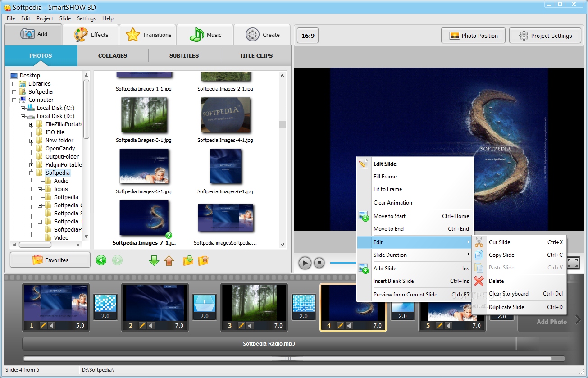This screenshot has width=588, height=378.
Task: Toggle sound icon on slide 4
Action: tap(349, 325)
